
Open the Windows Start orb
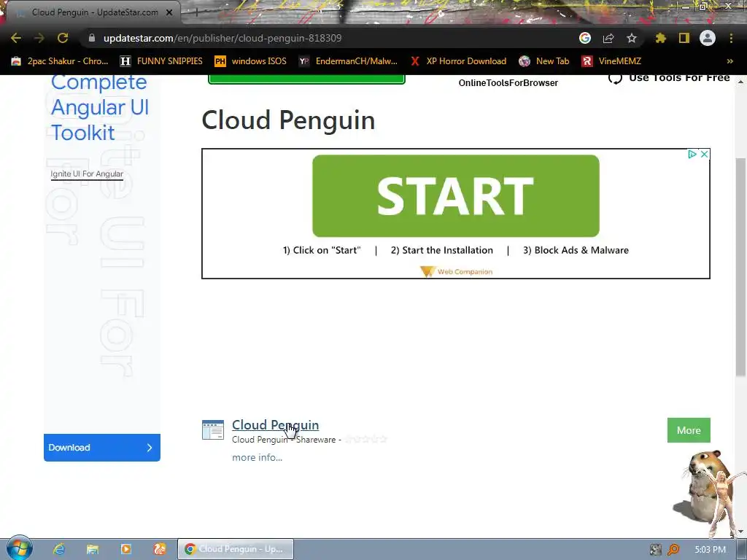20,548
